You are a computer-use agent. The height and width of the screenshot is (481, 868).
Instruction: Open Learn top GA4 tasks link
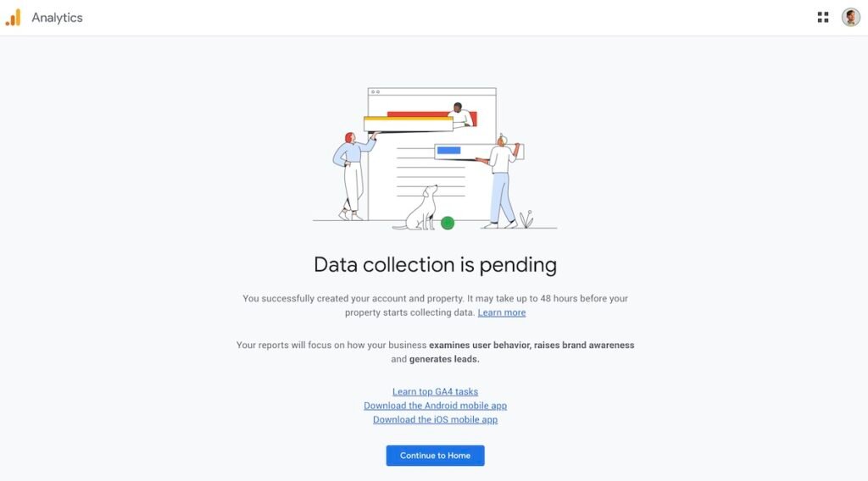tap(435, 391)
